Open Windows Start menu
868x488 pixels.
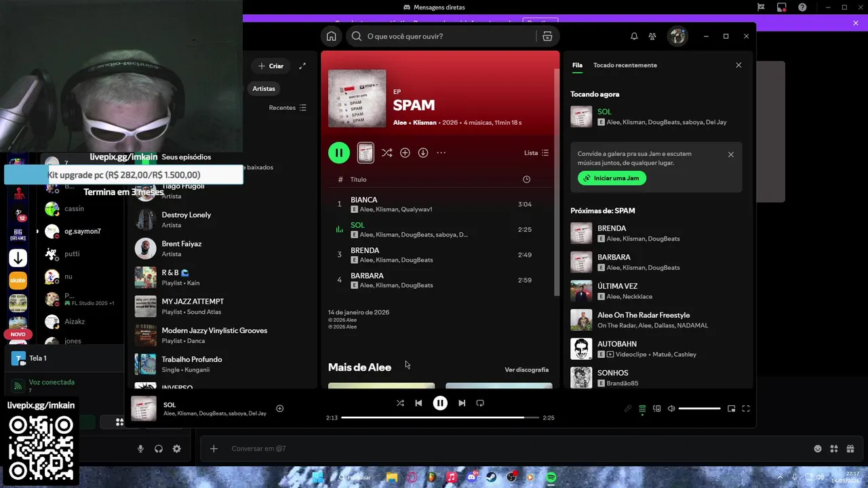coord(317,477)
